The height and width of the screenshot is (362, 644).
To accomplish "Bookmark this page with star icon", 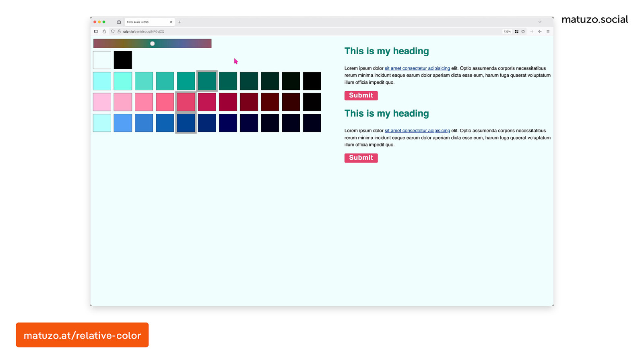I will point(523,31).
